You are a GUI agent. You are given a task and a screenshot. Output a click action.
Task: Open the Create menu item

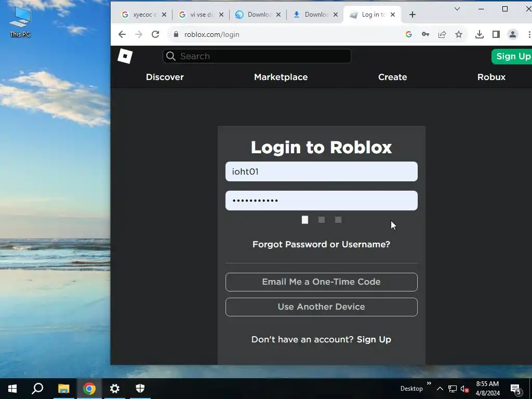click(x=393, y=77)
